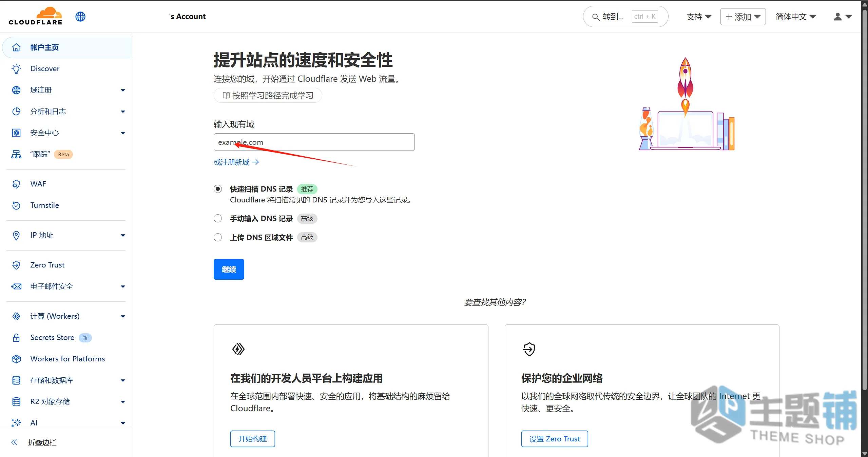Click the 存储和数据库 icon
This screenshot has height=457, width=868.
point(16,380)
